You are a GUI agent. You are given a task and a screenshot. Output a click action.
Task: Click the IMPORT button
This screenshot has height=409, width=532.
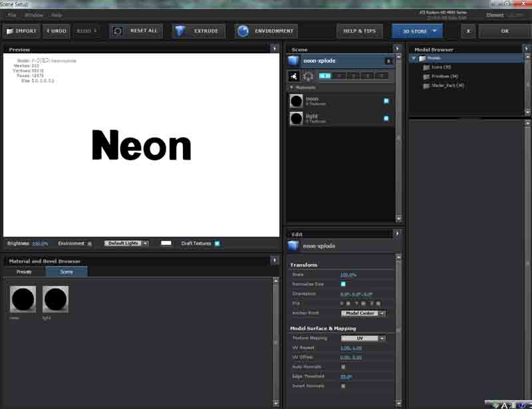[21, 31]
